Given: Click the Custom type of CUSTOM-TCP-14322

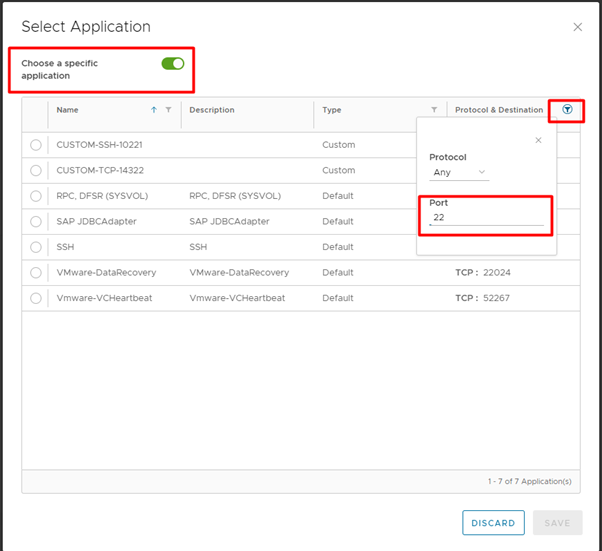Looking at the screenshot, I should tap(339, 170).
